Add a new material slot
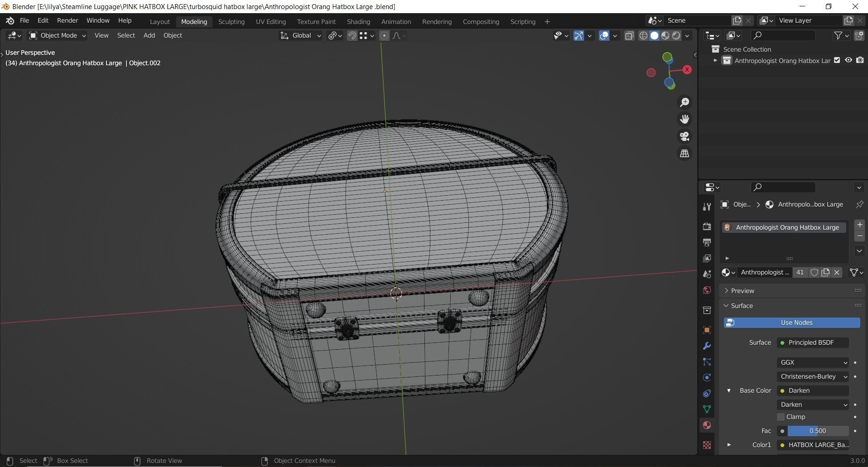868x467 pixels. 859,225
